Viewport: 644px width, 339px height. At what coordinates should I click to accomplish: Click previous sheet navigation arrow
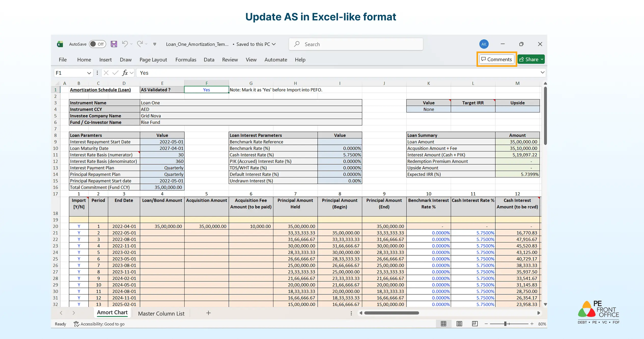[61, 313]
